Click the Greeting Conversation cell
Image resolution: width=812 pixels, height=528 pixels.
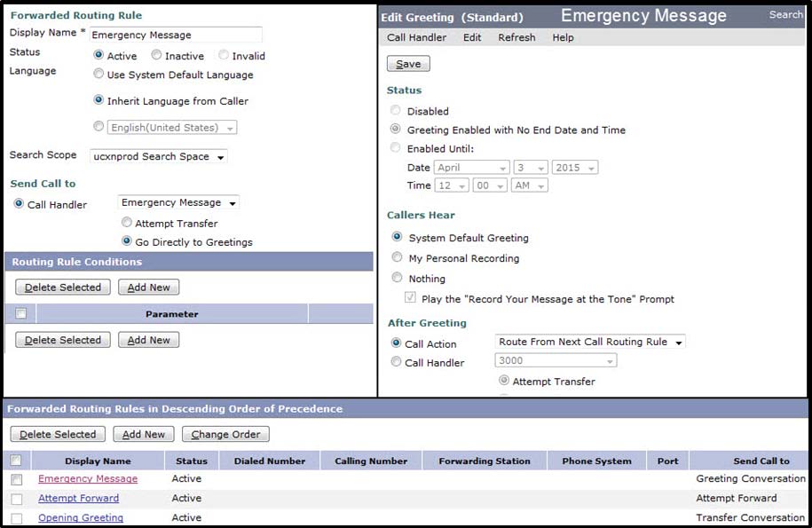point(751,479)
